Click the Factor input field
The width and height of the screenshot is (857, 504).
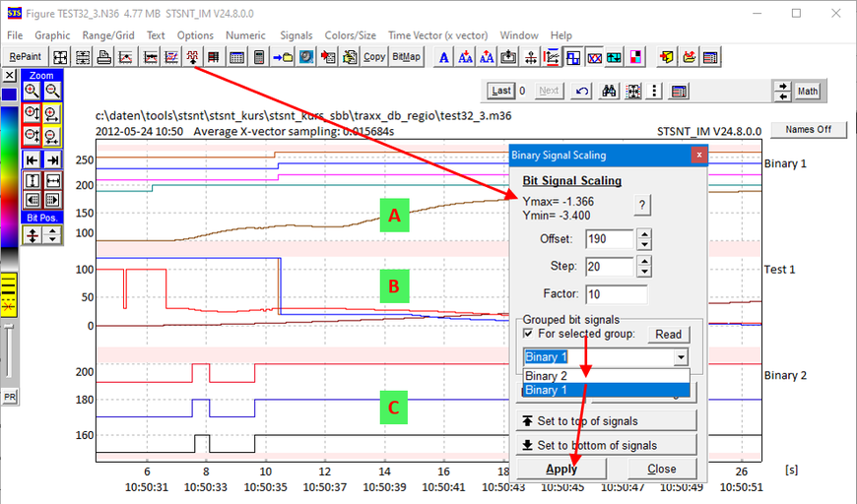tap(616, 294)
